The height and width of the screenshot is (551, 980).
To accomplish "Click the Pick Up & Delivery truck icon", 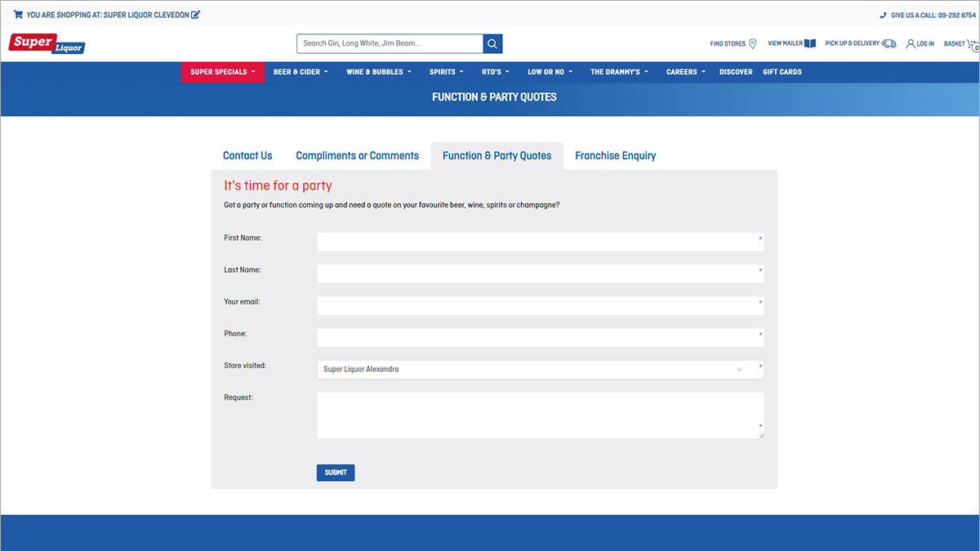I will coord(889,43).
